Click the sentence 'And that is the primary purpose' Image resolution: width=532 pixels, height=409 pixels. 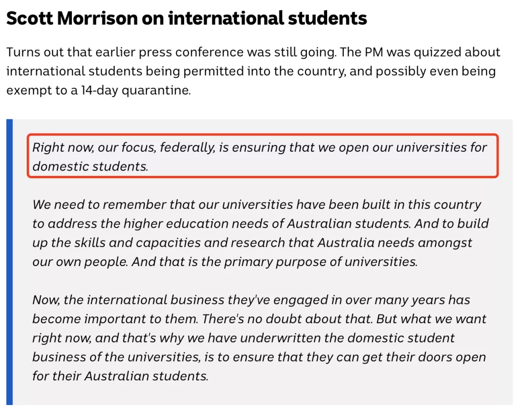tap(274, 262)
